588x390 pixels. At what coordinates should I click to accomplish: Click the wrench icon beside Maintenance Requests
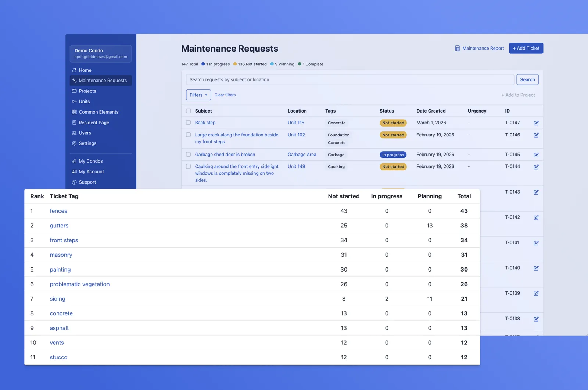pos(74,81)
